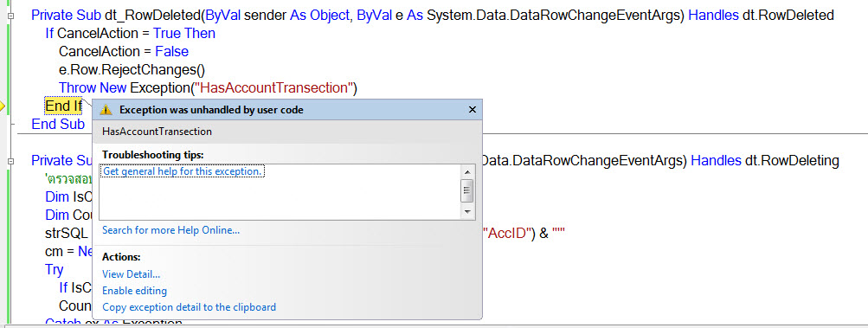
Task: Click the troubleshooting tips scroll up arrow
Action: [x=467, y=171]
